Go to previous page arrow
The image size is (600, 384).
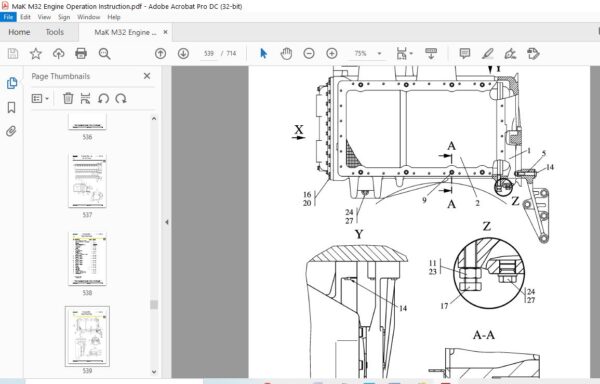point(160,54)
